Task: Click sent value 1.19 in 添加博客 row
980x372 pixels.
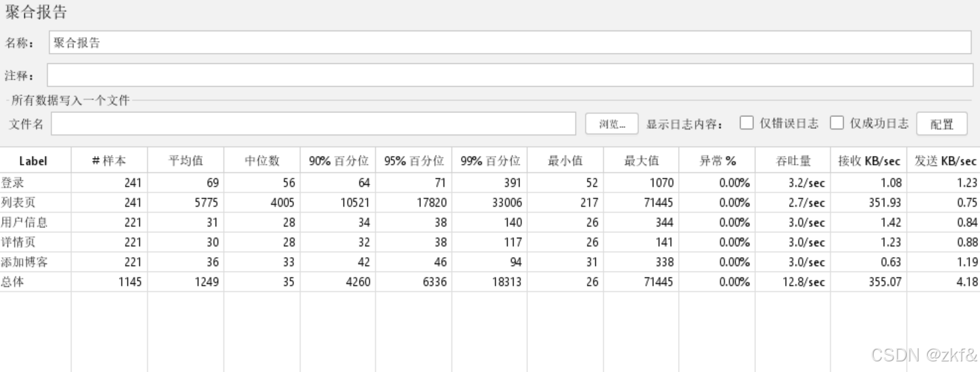Action: [967, 262]
